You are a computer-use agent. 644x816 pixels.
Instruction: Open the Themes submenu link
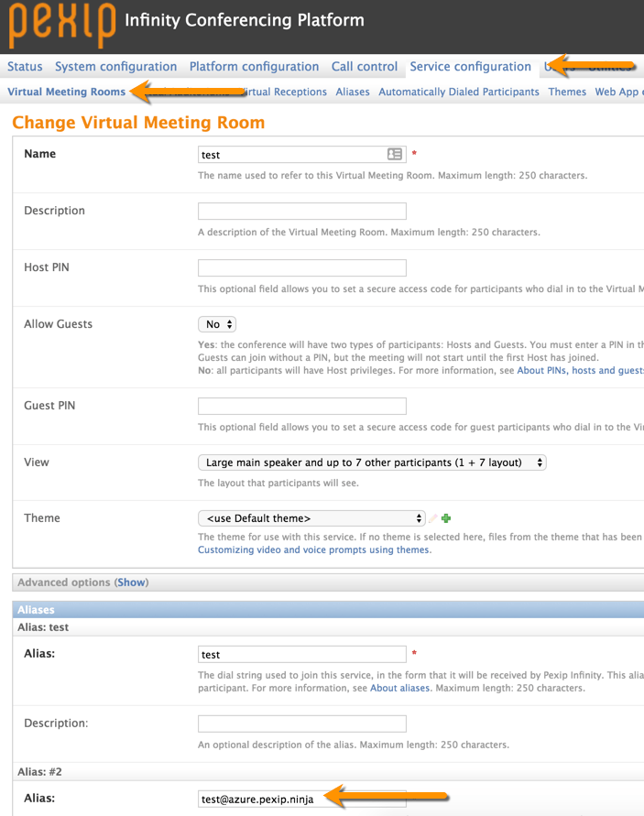[567, 92]
